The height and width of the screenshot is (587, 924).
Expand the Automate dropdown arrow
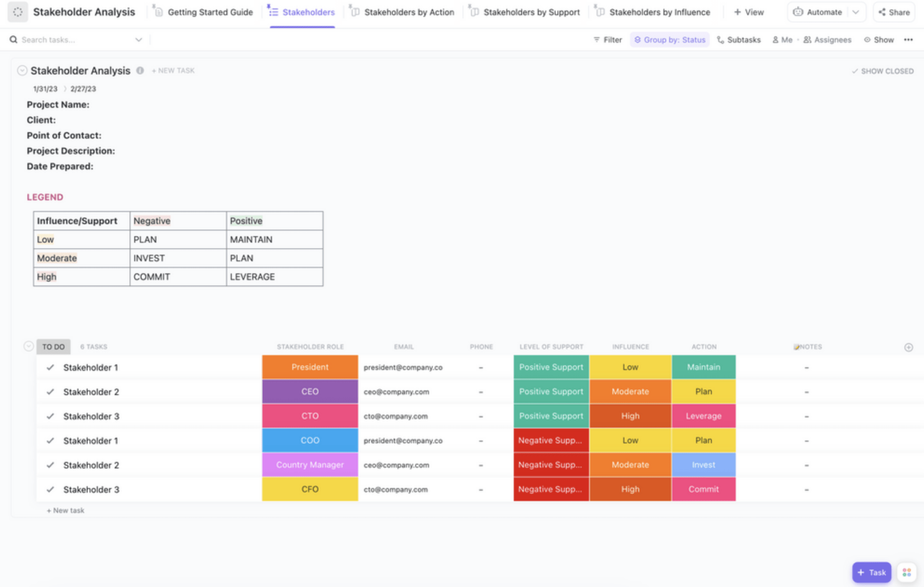tap(857, 13)
